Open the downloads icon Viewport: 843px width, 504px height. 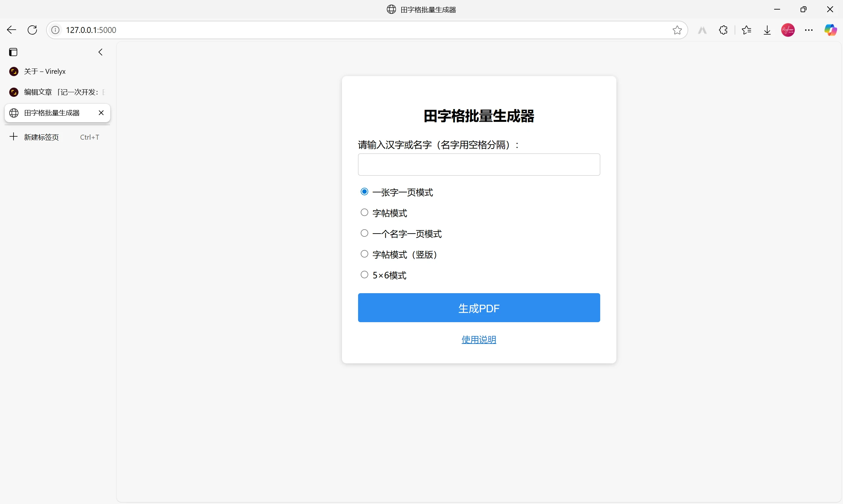coord(767,30)
